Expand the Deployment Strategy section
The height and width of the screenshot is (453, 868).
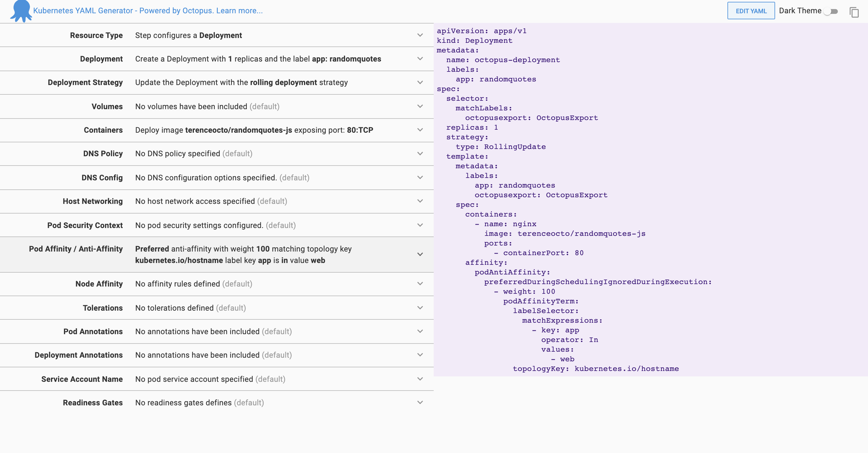click(x=420, y=83)
